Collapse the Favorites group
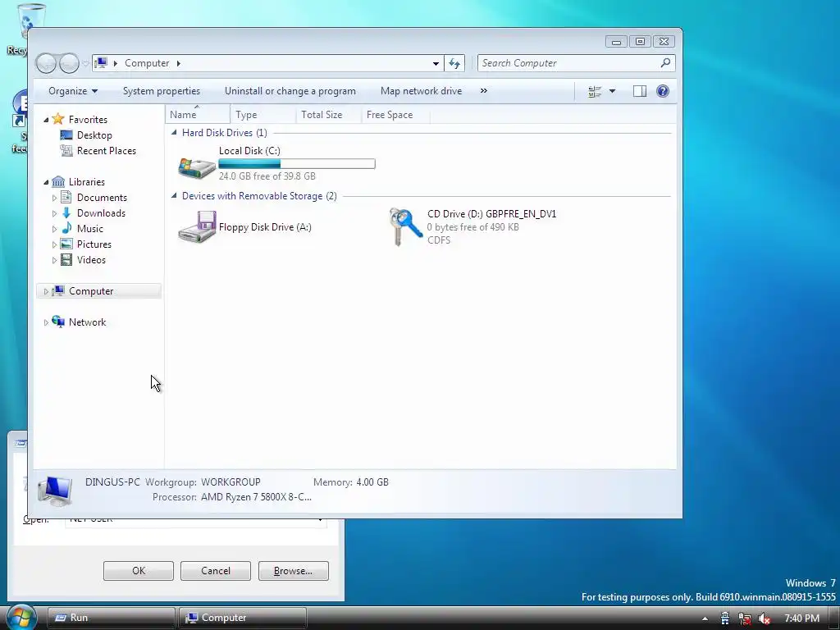 46,120
